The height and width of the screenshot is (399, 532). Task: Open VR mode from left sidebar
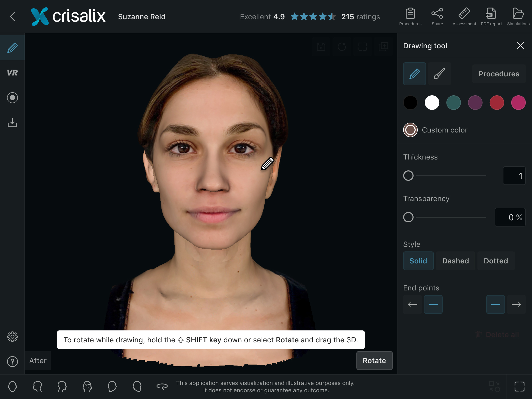[12, 73]
